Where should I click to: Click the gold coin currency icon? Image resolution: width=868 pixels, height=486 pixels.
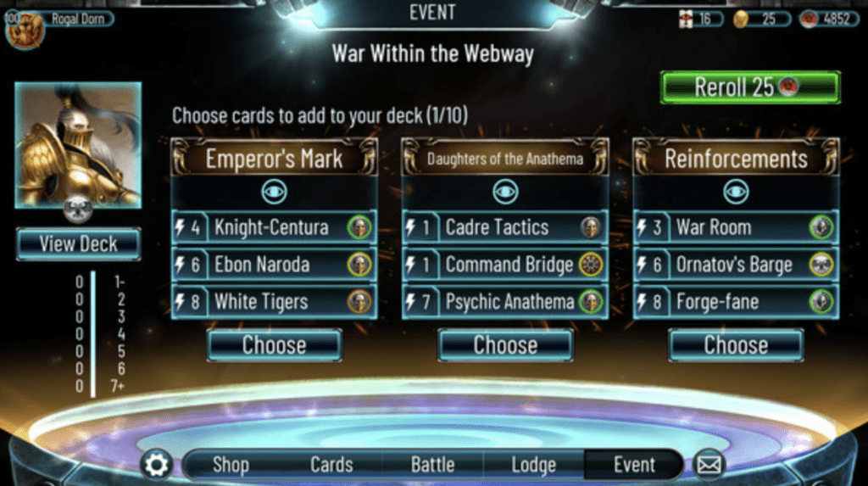pos(741,20)
